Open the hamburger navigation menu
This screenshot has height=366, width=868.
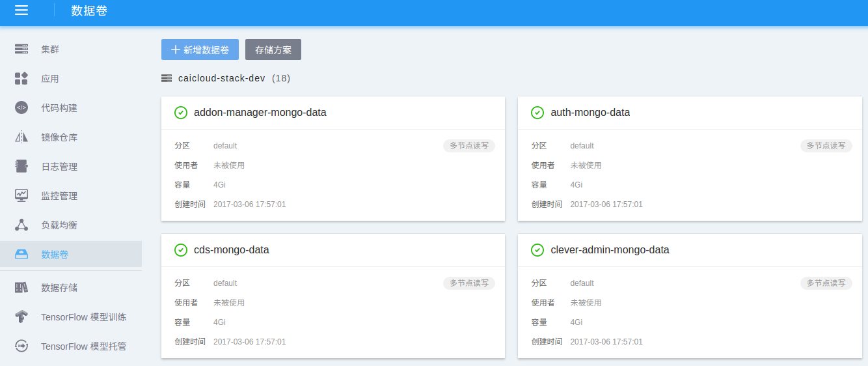(x=21, y=10)
